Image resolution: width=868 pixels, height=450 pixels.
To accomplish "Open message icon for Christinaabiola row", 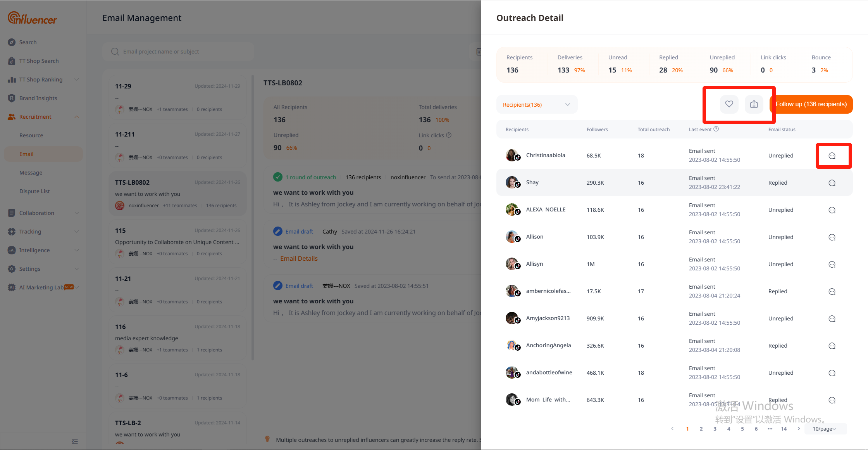I will point(832,156).
